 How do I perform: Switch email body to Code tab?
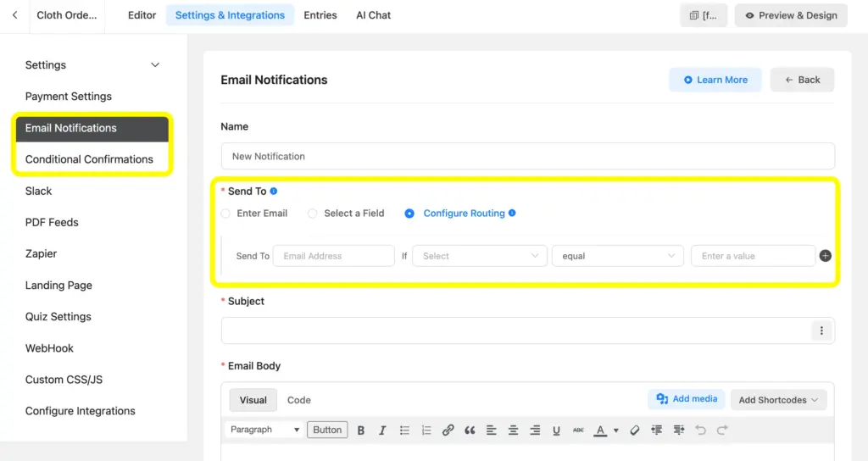(x=299, y=400)
